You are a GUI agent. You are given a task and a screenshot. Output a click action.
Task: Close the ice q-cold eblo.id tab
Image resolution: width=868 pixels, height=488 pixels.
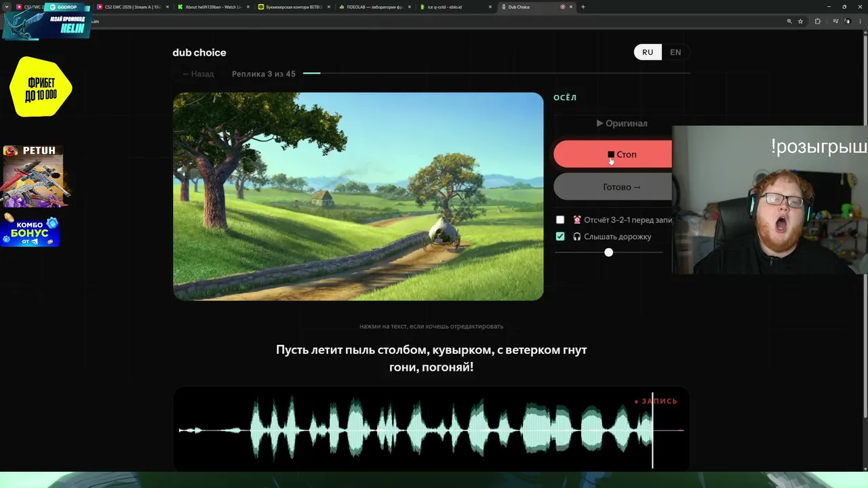point(491,7)
